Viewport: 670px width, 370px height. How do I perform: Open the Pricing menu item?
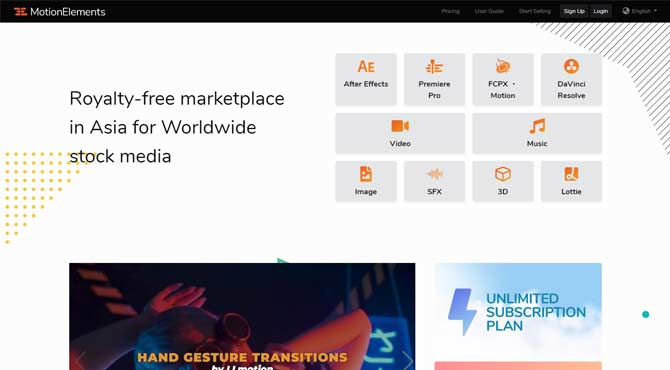[450, 11]
